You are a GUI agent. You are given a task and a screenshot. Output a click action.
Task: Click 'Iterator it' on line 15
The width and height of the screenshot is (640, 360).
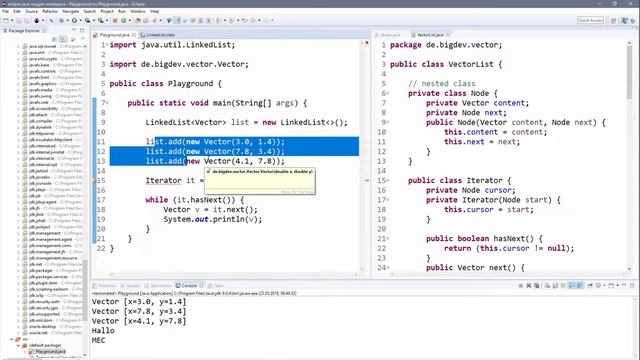[170, 180]
